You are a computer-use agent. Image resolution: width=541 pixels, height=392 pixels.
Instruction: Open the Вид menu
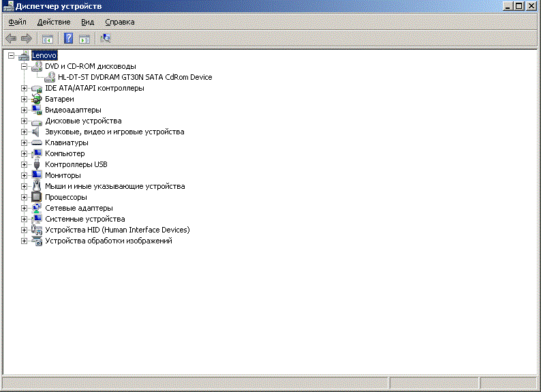pyautogui.click(x=87, y=22)
